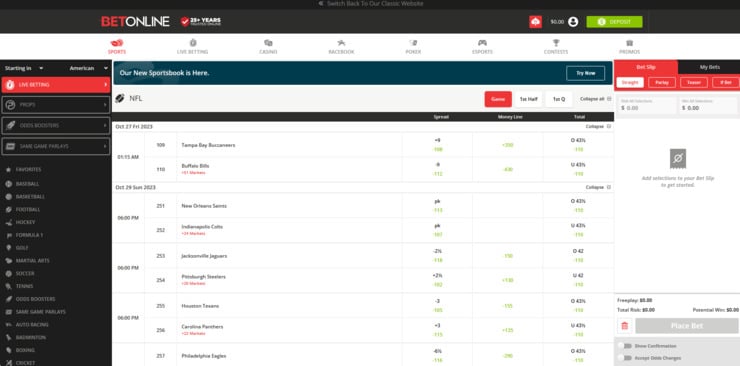Click the red notification icon in header

click(x=535, y=22)
